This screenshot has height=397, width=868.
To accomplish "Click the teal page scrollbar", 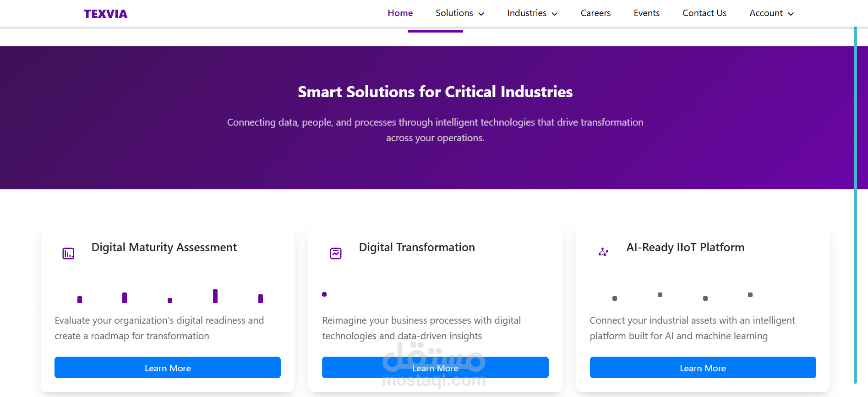I will tap(855, 205).
